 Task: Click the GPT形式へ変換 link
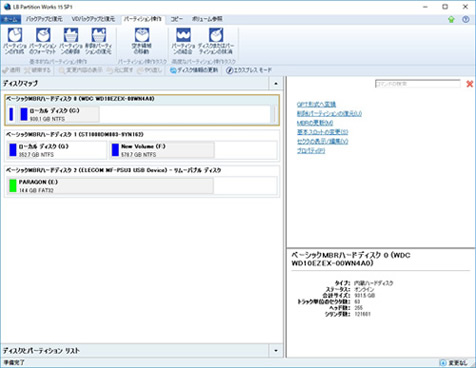[x=316, y=104]
